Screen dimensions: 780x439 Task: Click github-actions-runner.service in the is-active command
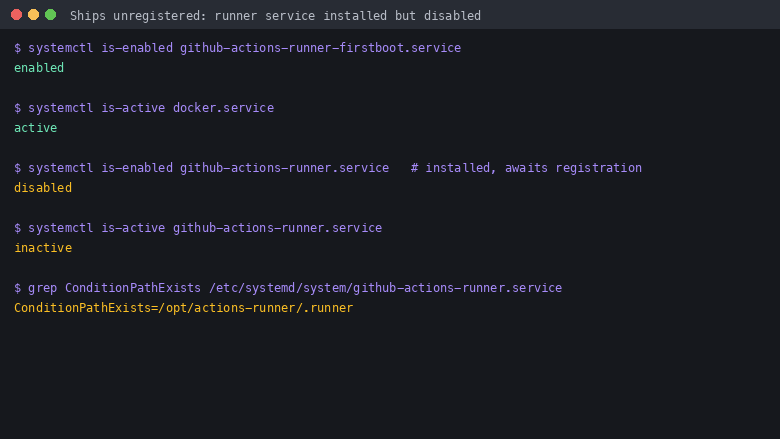[277, 228]
